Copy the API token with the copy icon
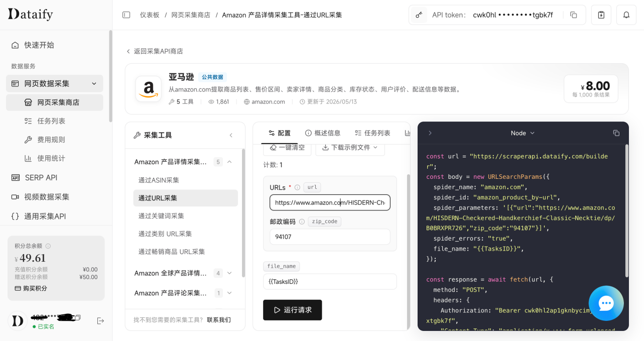The image size is (644, 341). coord(573,15)
